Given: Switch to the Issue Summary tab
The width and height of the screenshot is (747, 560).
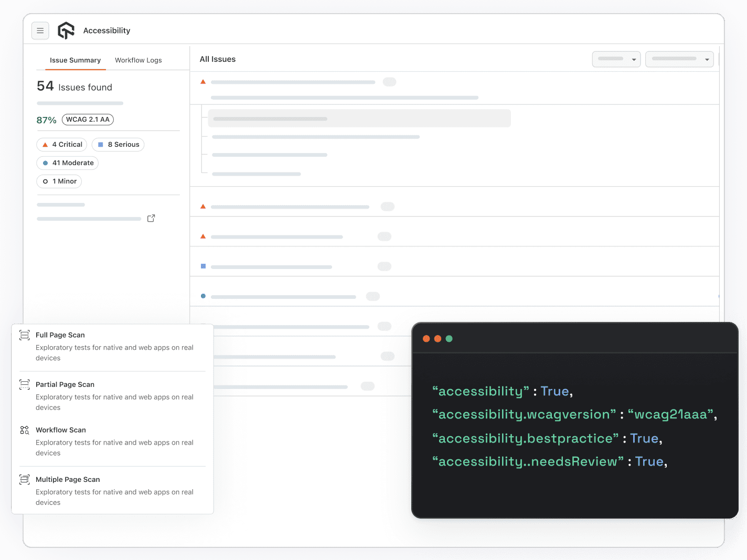Looking at the screenshot, I should 75,60.
